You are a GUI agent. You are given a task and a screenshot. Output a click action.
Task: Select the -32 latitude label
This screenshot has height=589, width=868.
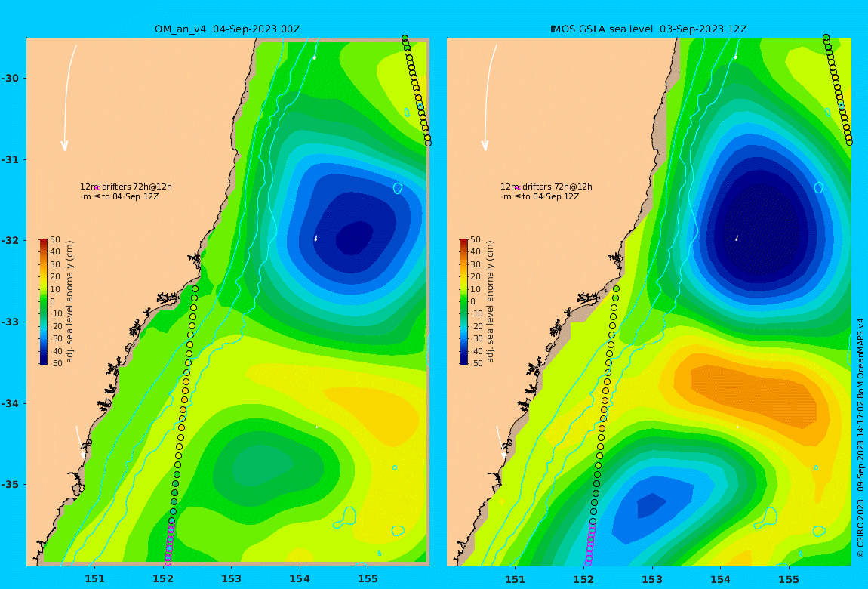tap(11, 241)
